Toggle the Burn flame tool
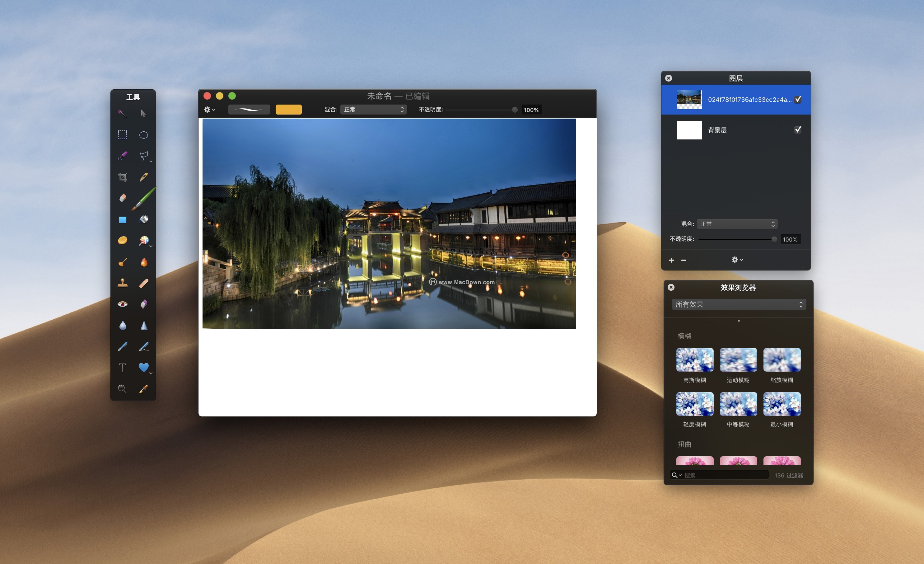 coord(144,261)
